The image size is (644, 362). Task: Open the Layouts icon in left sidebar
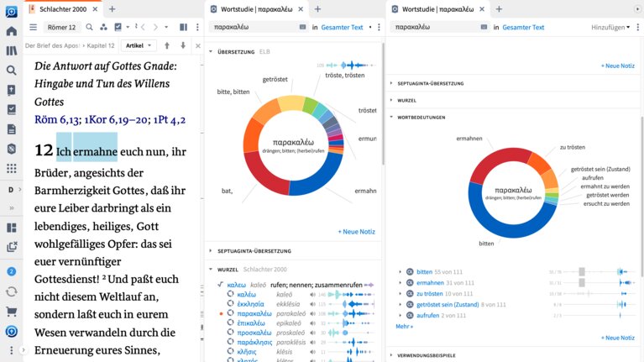point(12,228)
